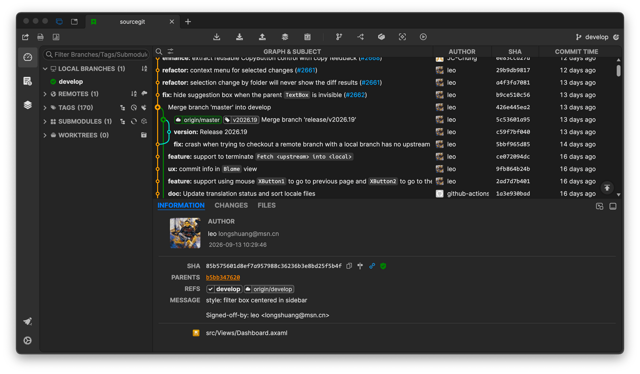Switch to the FILES tab

tap(267, 205)
